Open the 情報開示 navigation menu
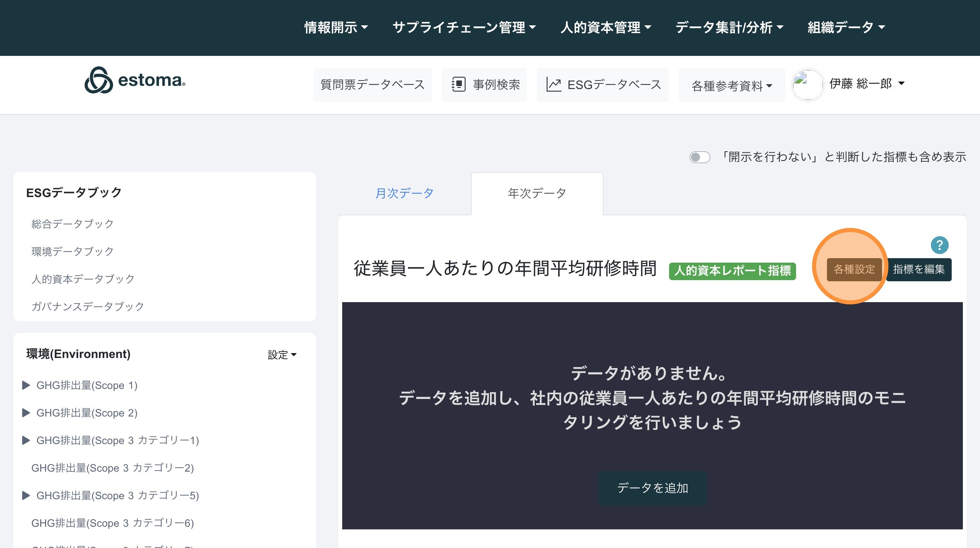980x548 pixels. [x=336, y=28]
